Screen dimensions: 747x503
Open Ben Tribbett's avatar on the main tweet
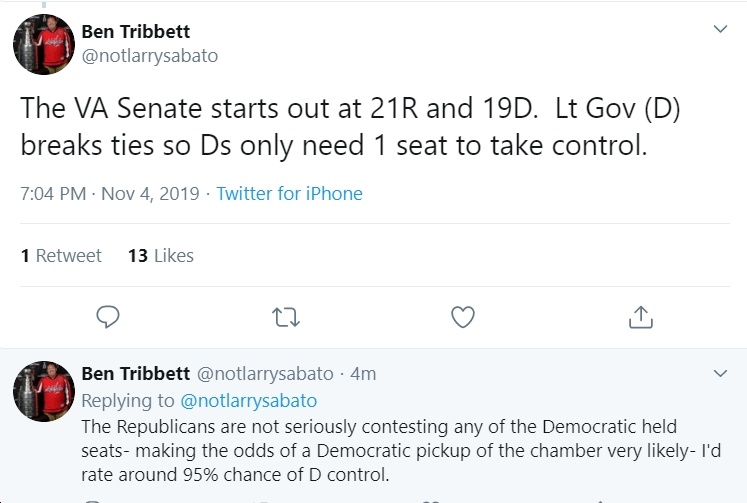point(44,44)
